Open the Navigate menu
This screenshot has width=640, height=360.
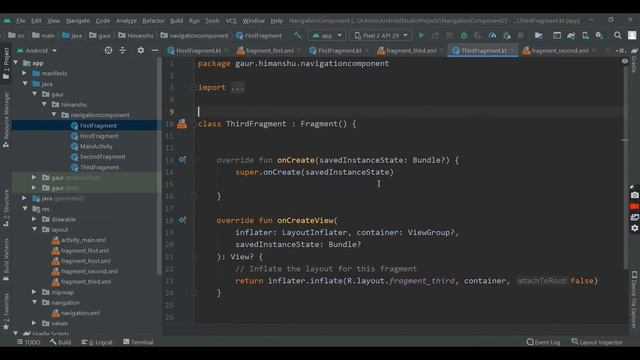[x=78, y=20]
